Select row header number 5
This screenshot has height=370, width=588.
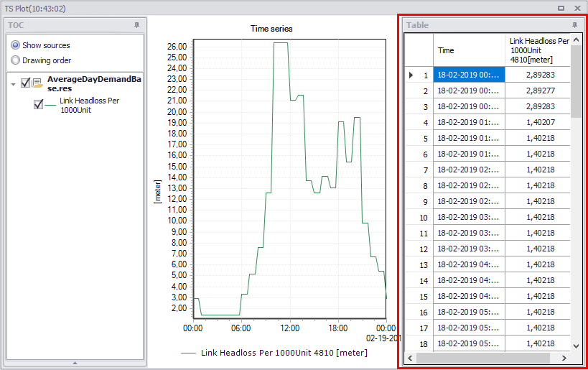(419, 138)
